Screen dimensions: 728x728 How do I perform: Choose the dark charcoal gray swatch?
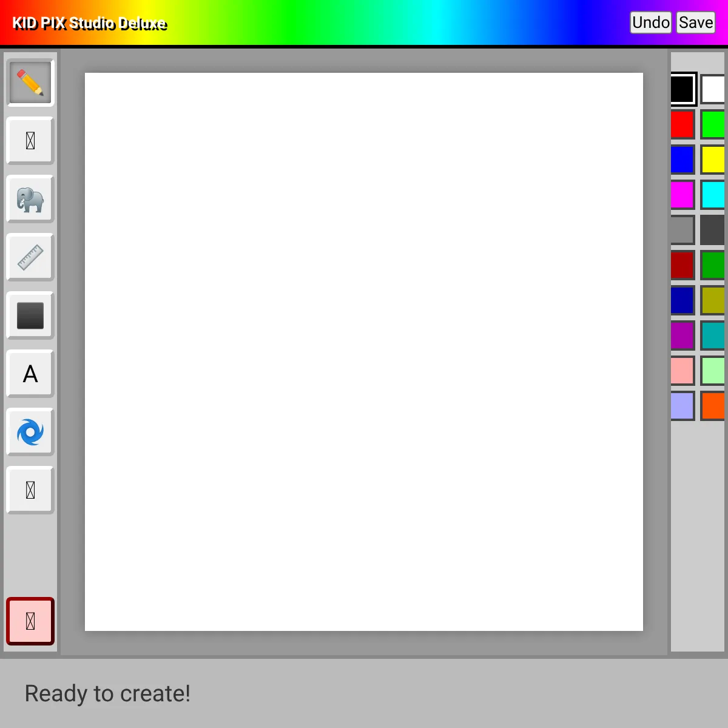point(713,230)
